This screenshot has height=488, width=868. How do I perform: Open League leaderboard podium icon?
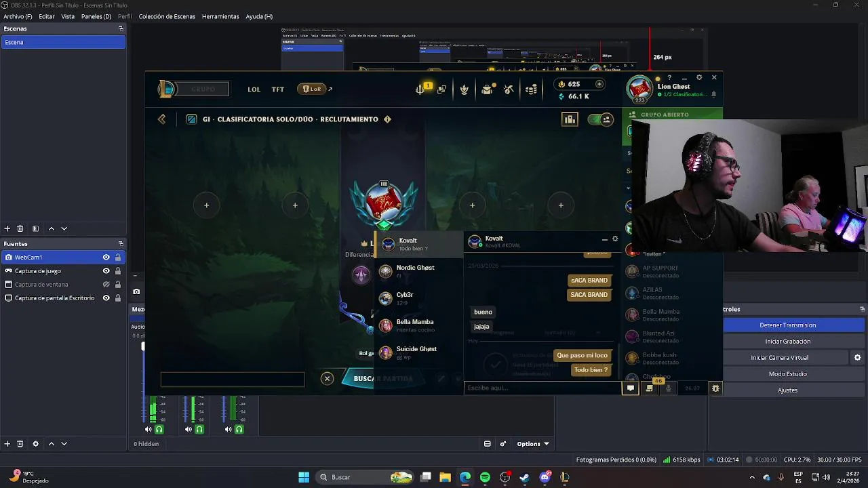570,119
